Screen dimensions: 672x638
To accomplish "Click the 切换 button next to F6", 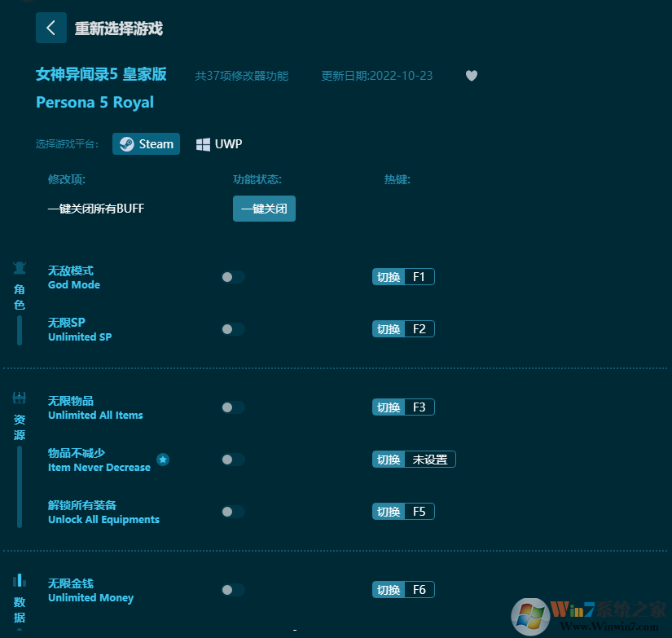I will (x=388, y=589).
